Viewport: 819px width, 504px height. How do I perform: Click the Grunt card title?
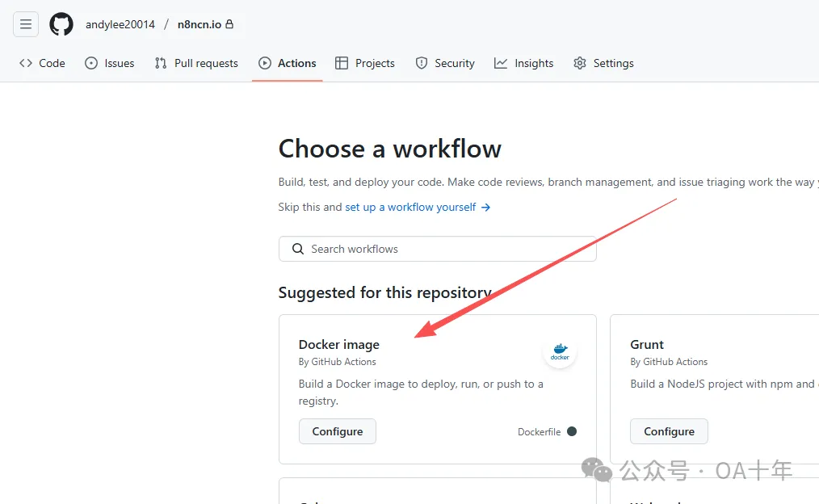click(x=647, y=345)
